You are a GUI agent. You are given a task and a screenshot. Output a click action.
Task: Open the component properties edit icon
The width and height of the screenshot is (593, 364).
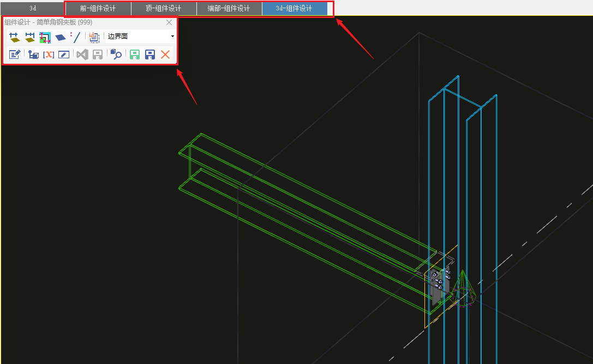[x=15, y=54]
